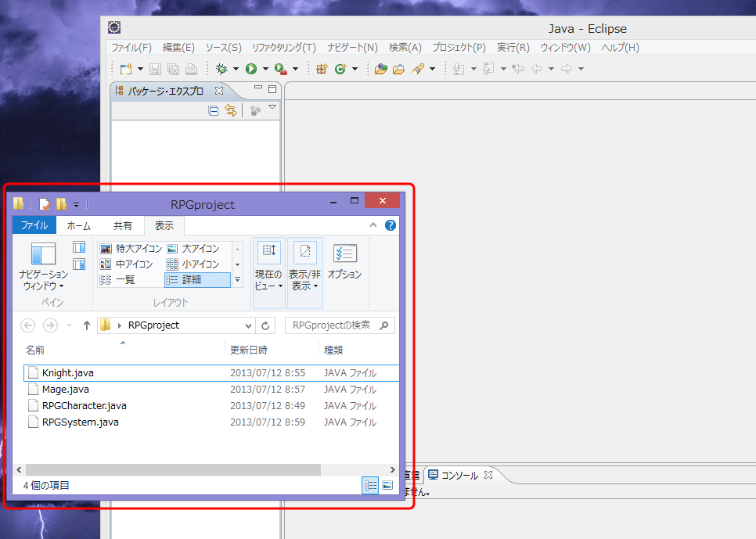This screenshot has width=756, height=539.
Task: Click the Forward arrow in Eclipse toolbar
Action: [x=567, y=69]
